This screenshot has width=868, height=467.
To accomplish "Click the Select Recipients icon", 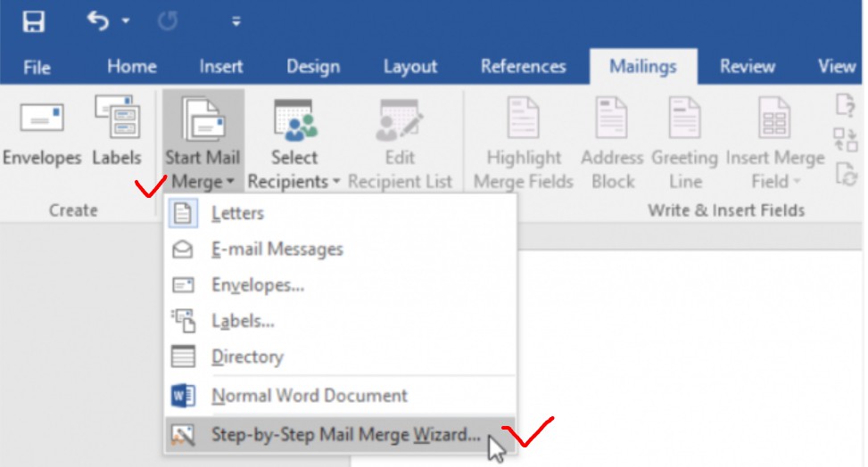I will 295,119.
